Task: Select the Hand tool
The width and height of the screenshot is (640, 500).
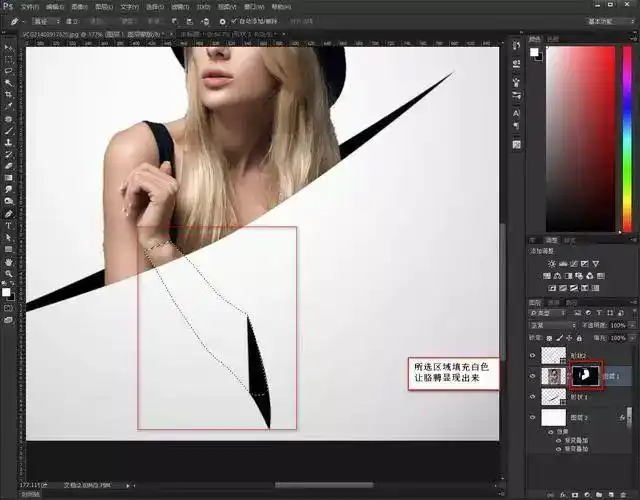Action: tap(8, 260)
